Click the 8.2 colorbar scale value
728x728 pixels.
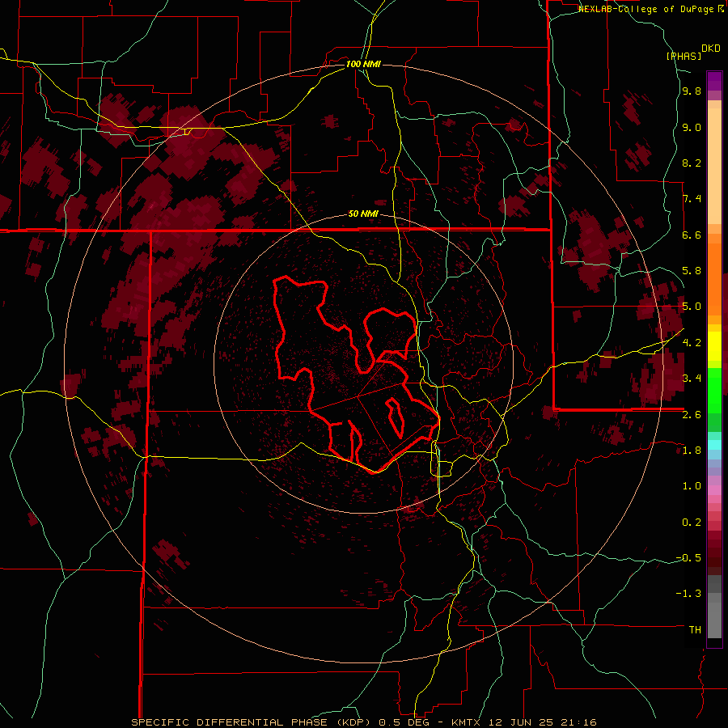[692, 163]
